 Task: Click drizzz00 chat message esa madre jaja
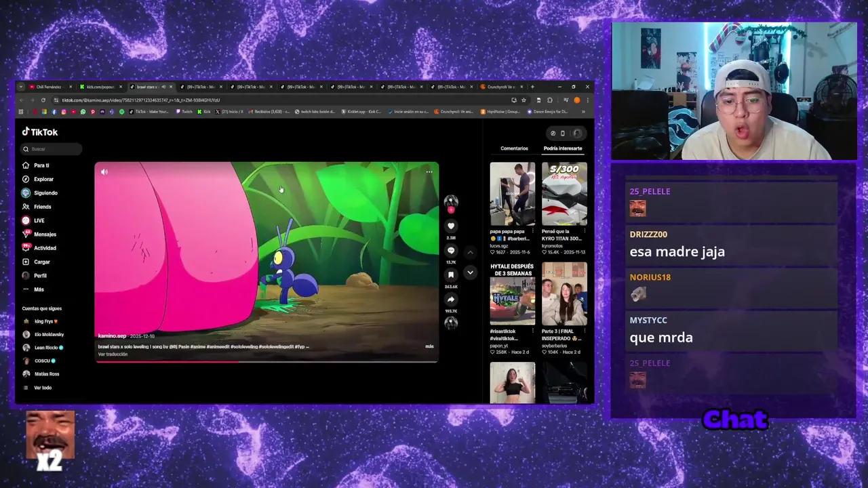pyautogui.click(x=677, y=251)
